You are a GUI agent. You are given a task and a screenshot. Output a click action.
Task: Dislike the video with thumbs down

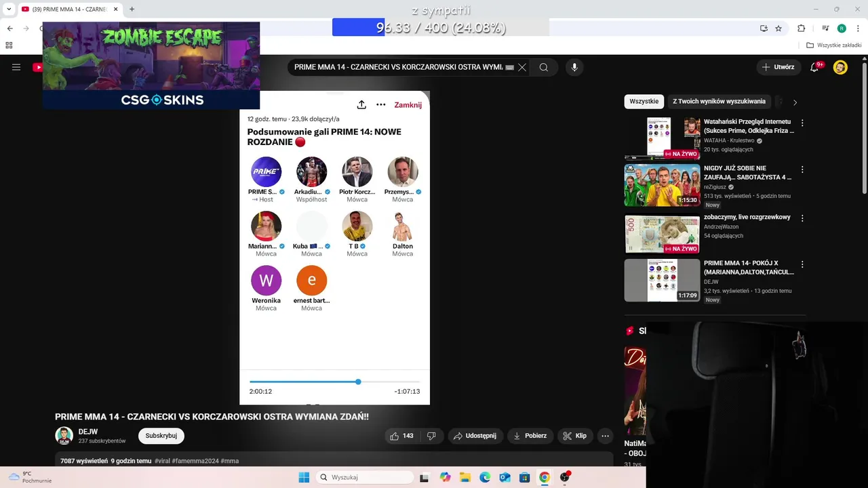pyautogui.click(x=432, y=436)
